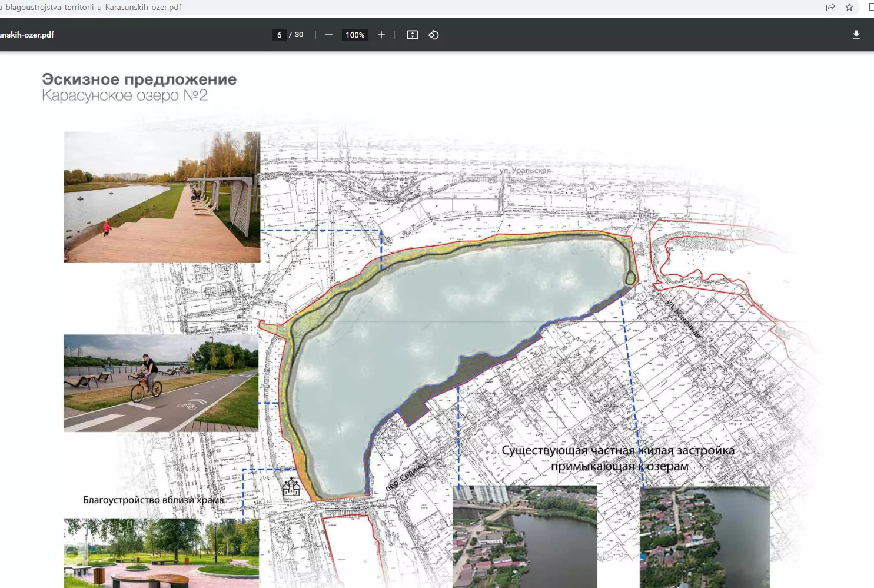Select the page number field showing 6
The width and height of the screenshot is (874, 588).
pos(280,35)
